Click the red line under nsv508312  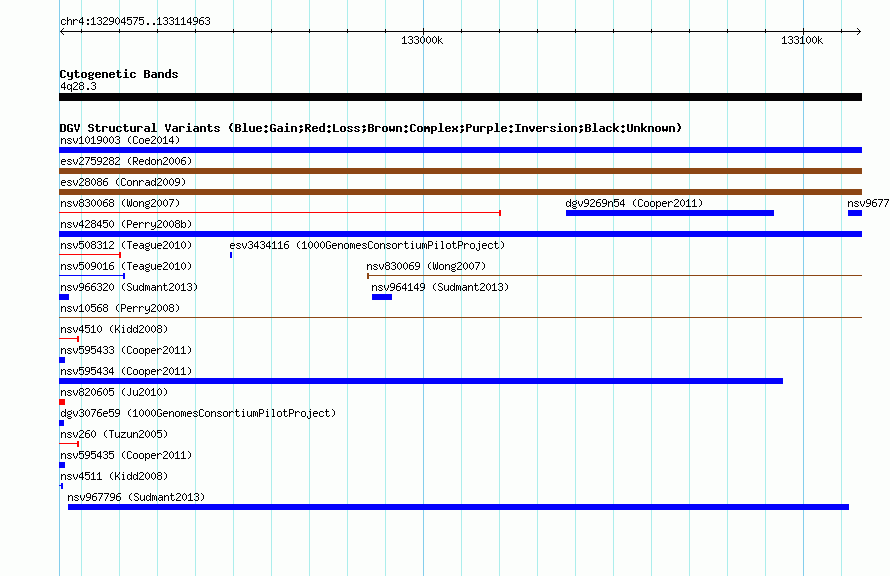tap(90, 255)
